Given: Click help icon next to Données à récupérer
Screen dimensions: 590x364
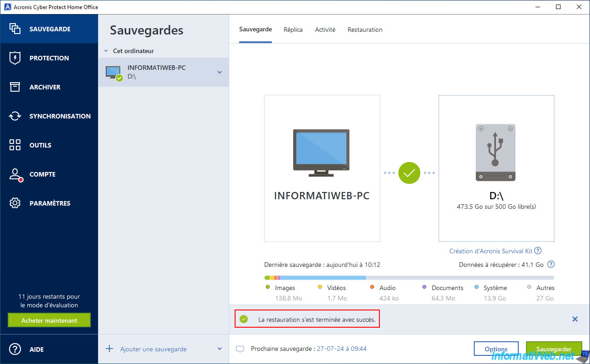Looking at the screenshot, I should pyautogui.click(x=551, y=264).
